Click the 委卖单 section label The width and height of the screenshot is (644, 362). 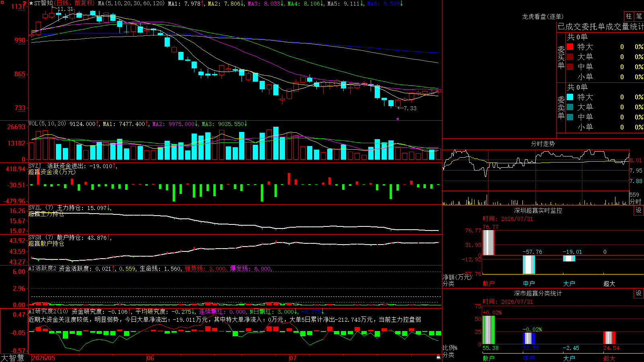click(561, 107)
